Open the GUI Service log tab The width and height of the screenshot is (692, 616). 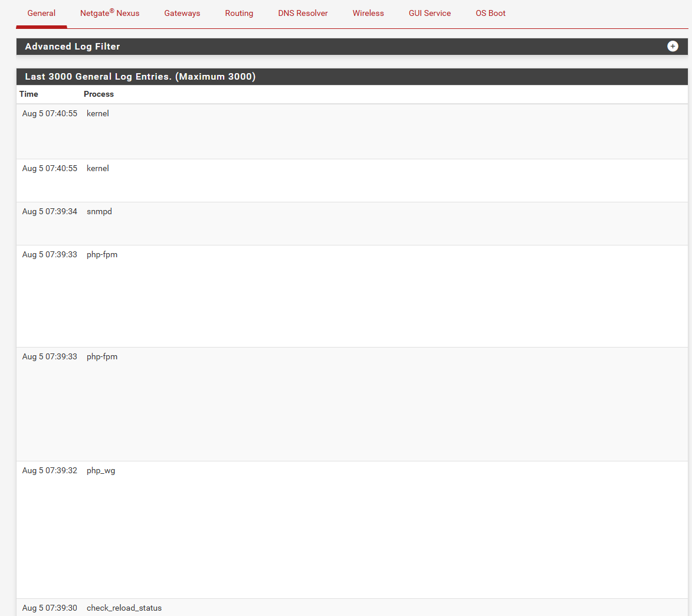pos(430,13)
